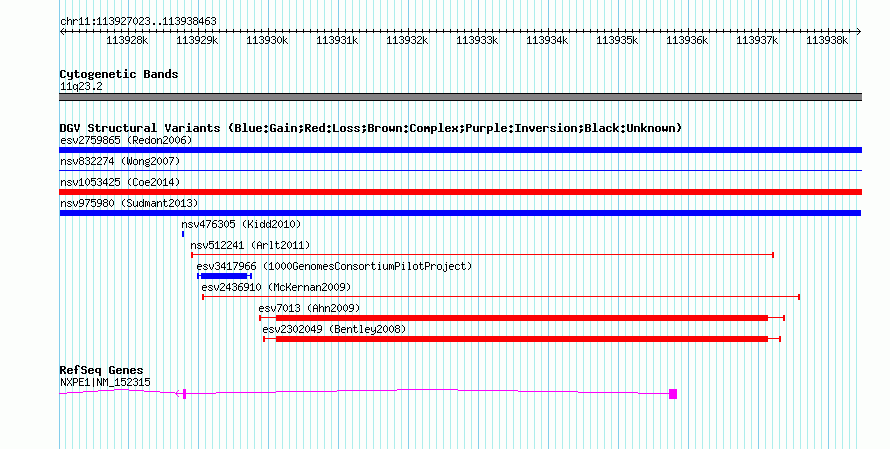Click the 113938k ruler label
The image size is (890, 449).
coord(827,41)
